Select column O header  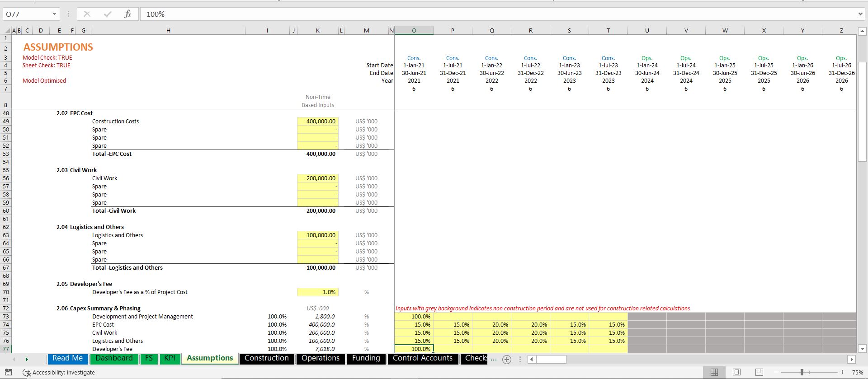414,31
